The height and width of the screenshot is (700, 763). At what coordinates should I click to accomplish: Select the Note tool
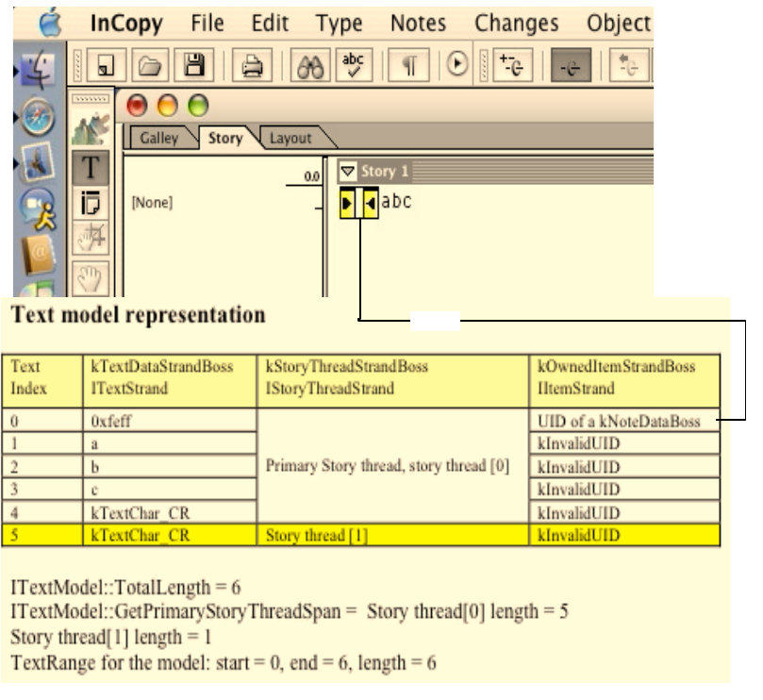click(91, 203)
